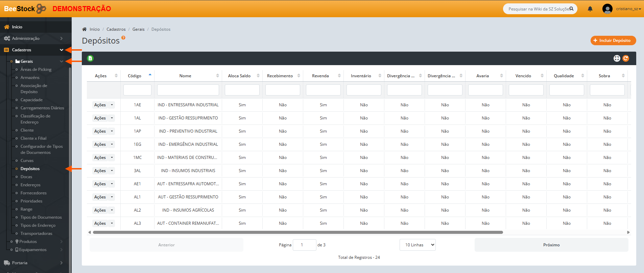
Task: Click the green Excel export icon
Action: click(x=90, y=58)
